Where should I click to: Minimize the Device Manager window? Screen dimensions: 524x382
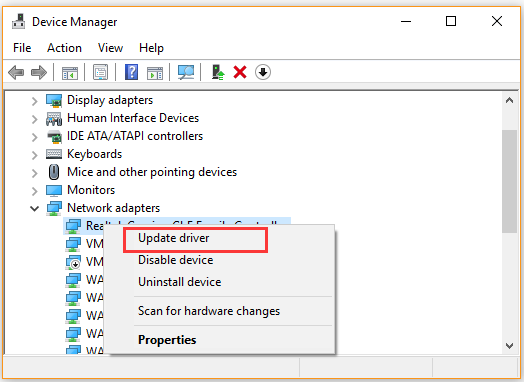pyautogui.click(x=406, y=21)
